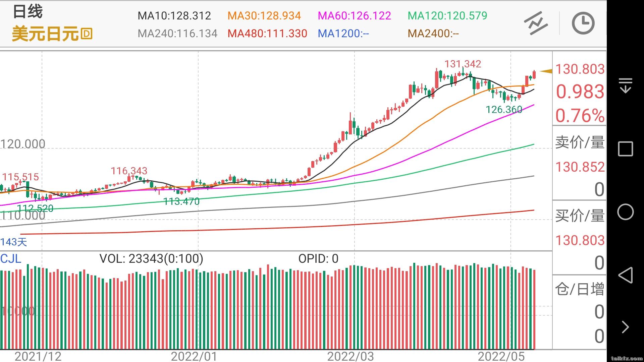
Task: Click the 143天 day count label
Action: pos(14,242)
